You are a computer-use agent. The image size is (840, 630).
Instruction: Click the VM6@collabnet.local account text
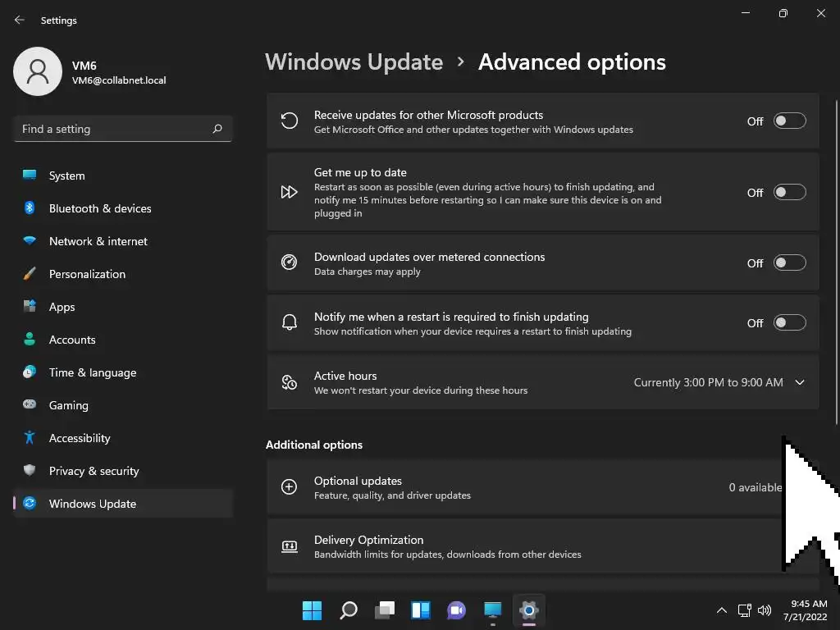click(119, 80)
